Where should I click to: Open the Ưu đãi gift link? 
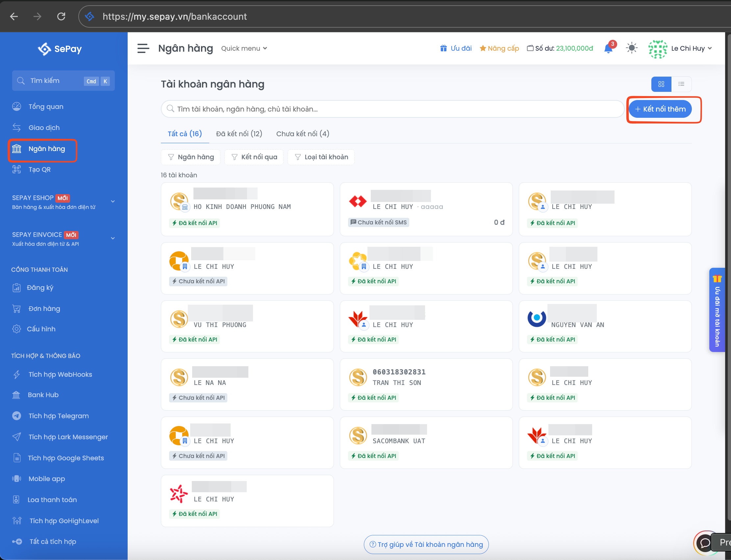pos(456,49)
